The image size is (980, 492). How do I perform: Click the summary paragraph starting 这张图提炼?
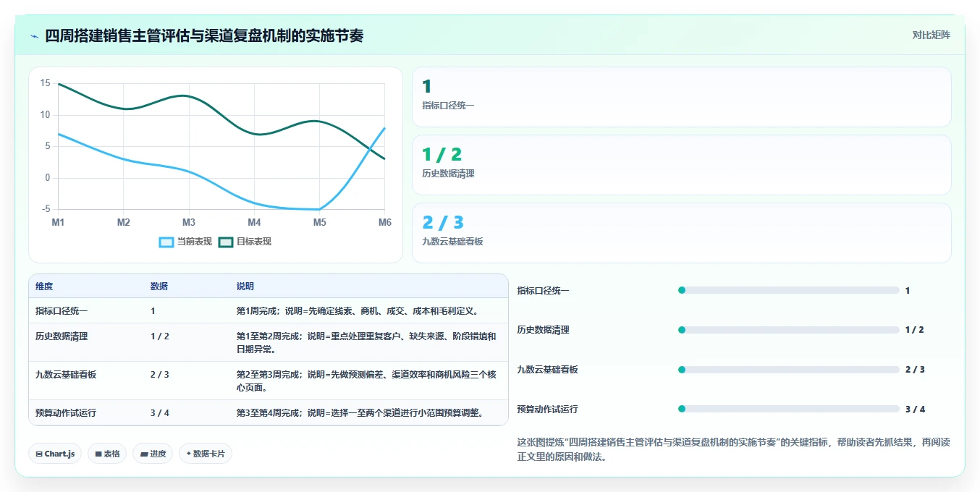tap(734, 449)
